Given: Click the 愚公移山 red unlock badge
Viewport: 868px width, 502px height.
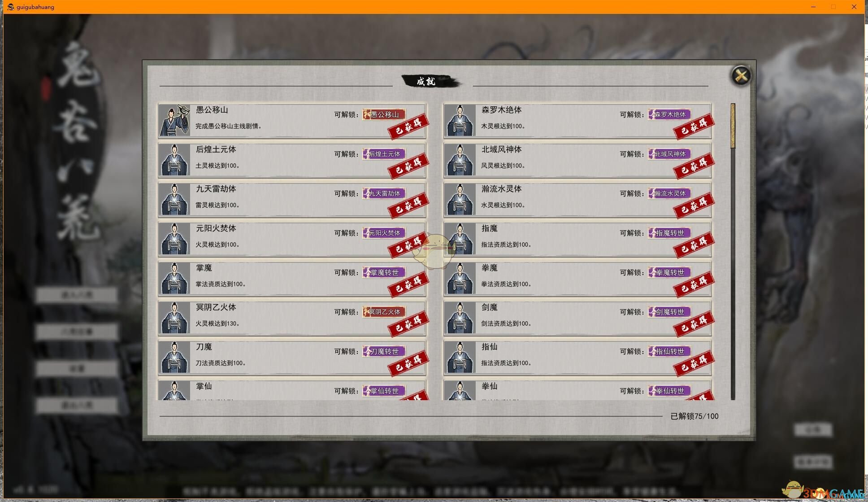Looking at the screenshot, I should tap(384, 114).
